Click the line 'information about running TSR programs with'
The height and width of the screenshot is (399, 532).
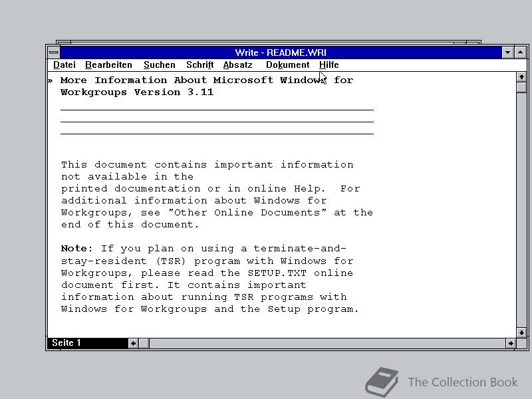click(x=204, y=297)
